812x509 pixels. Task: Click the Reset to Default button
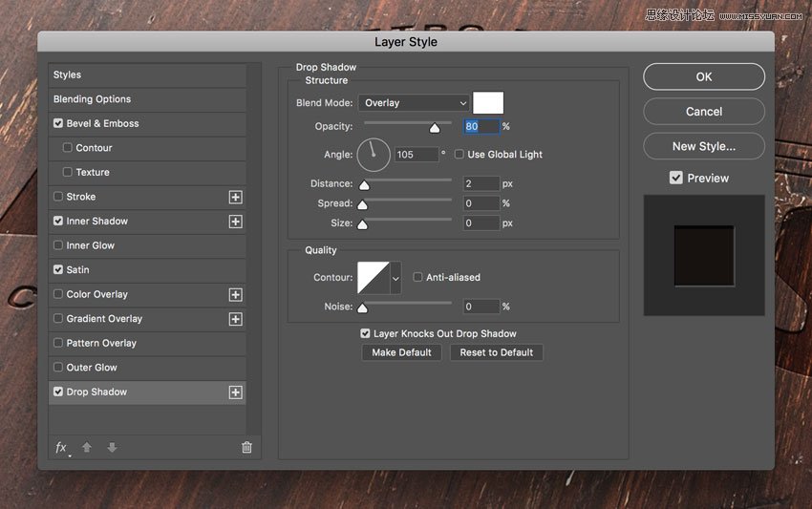[496, 352]
